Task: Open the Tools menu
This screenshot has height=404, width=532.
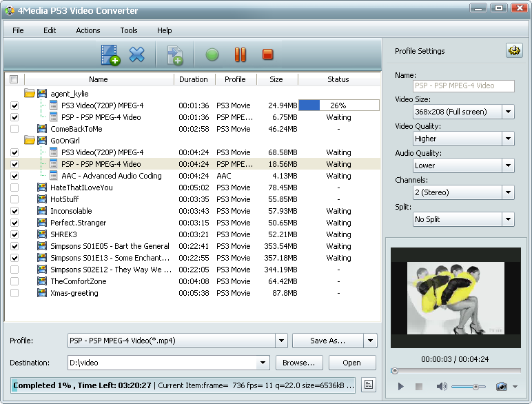Action: (129, 30)
